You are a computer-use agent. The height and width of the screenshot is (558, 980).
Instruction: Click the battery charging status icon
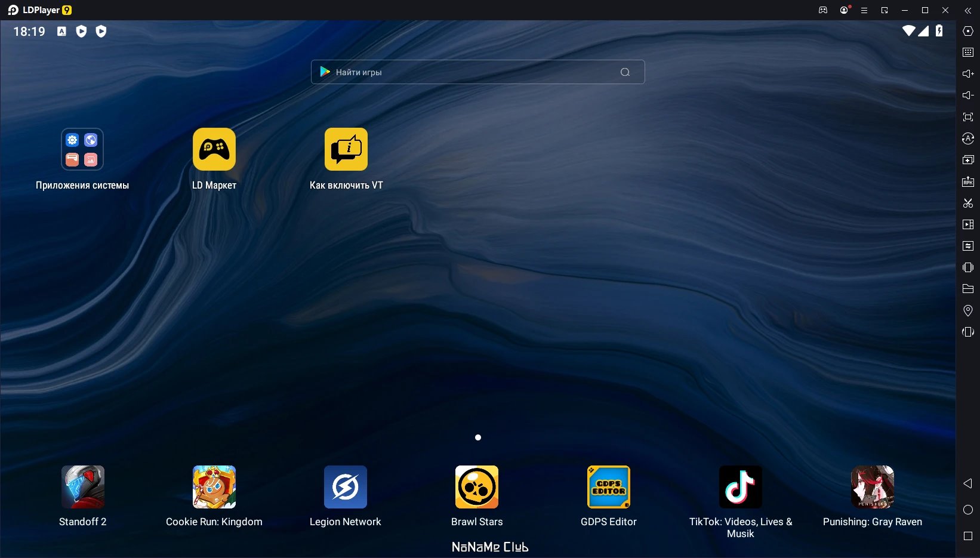pyautogui.click(x=939, y=30)
